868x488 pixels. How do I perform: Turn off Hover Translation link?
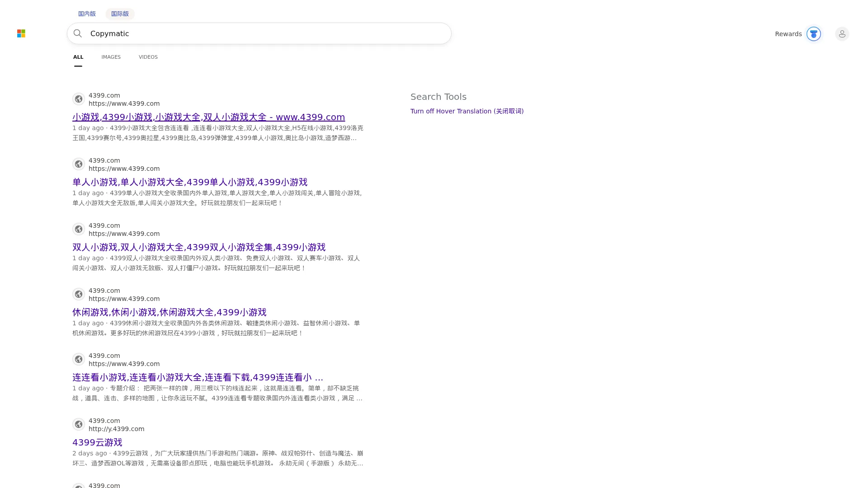coord(467,111)
